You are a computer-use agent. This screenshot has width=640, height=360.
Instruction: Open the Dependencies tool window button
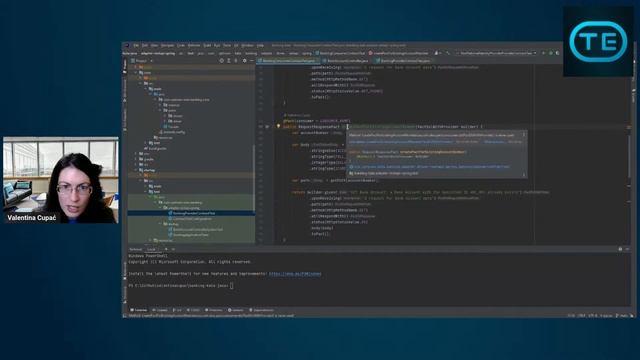click(x=261, y=310)
